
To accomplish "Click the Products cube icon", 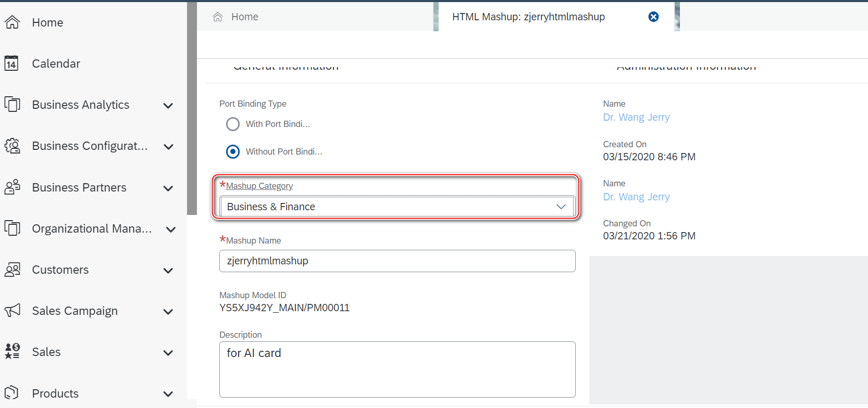I will pos(11,393).
